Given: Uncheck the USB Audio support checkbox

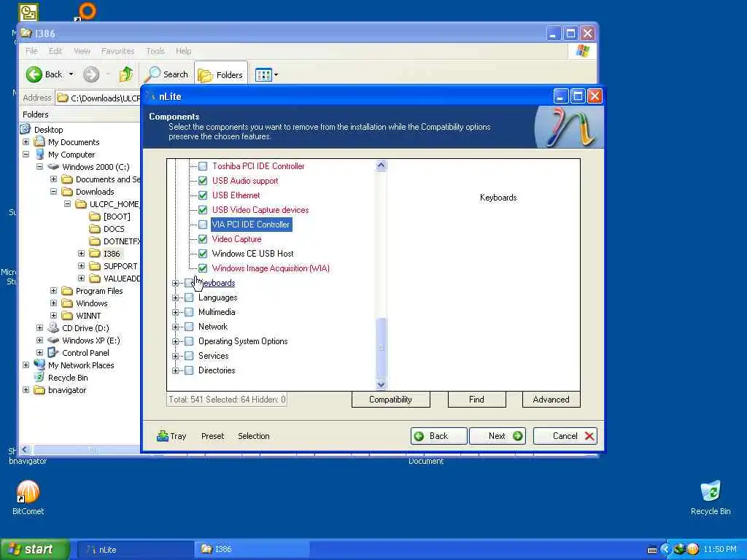Looking at the screenshot, I should point(203,181).
